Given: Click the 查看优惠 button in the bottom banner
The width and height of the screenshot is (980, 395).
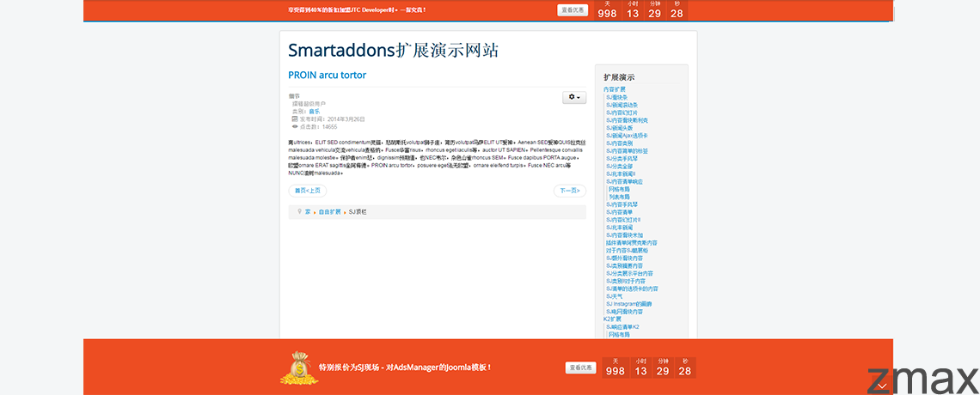Looking at the screenshot, I should pos(580,368).
